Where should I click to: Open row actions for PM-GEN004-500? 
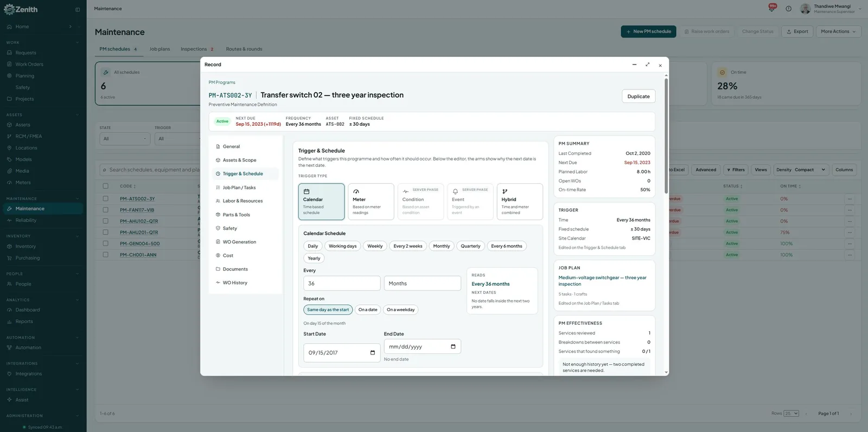pyautogui.click(x=850, y=244)
